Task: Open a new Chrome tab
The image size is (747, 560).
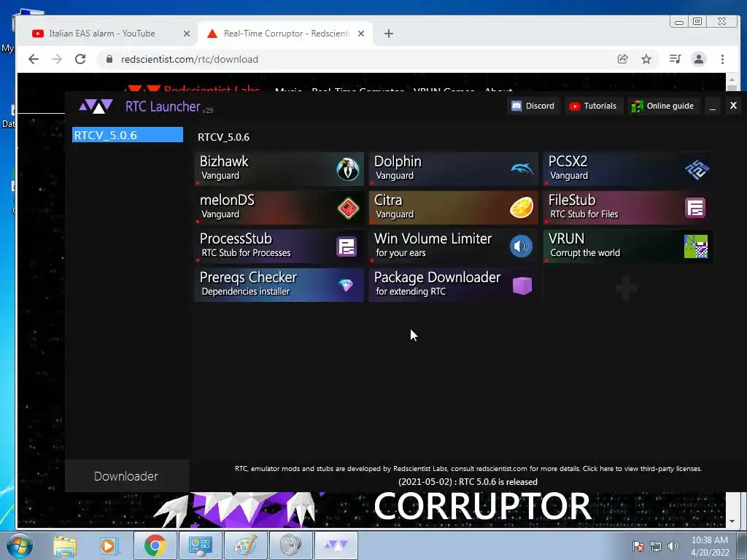Action: [388, 34]
